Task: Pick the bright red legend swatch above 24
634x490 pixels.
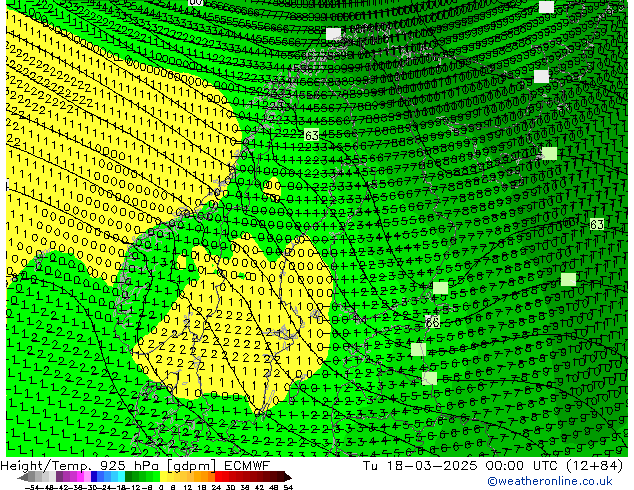Action: tap(218, 477)
